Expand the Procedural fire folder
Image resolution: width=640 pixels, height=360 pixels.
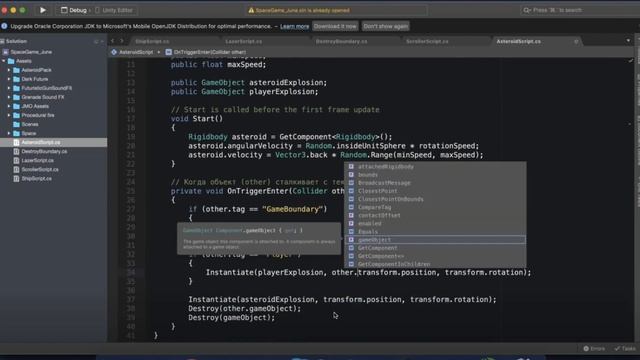pos(9,115)
